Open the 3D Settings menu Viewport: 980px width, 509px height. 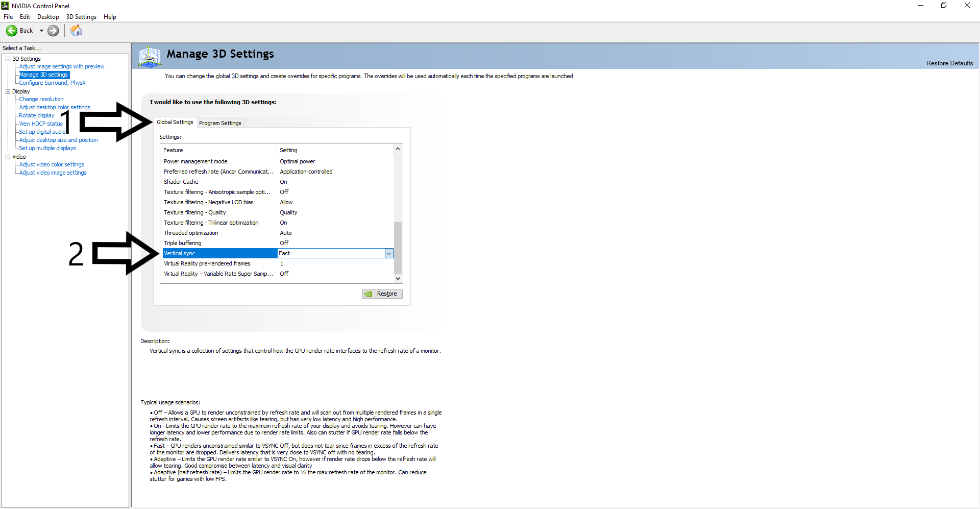(x=81, y=17)
